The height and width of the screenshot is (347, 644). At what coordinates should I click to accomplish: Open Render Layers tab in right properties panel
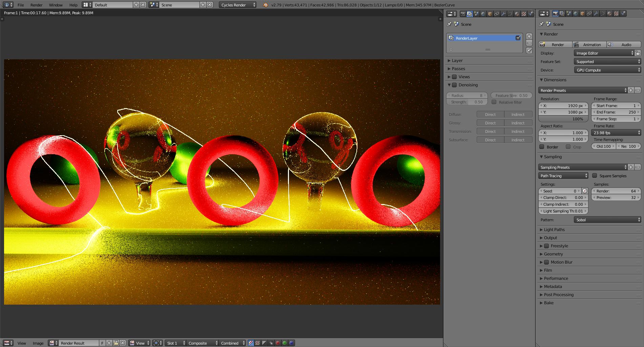(x=562, y=14)
